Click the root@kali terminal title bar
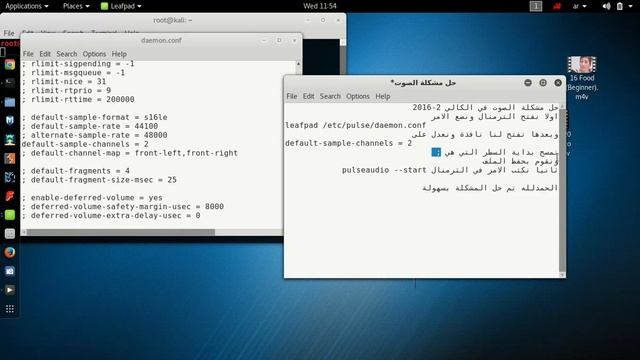 (173, 20)
